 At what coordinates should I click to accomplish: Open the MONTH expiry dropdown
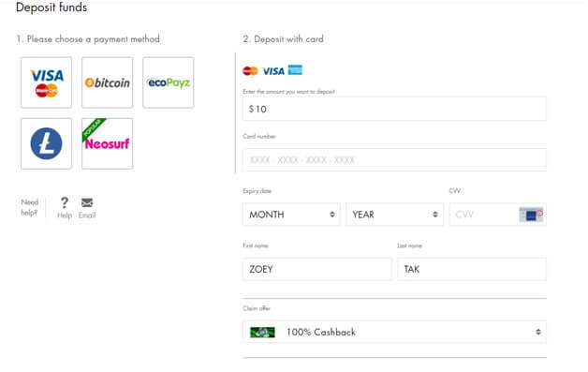(x=291, y=215)
